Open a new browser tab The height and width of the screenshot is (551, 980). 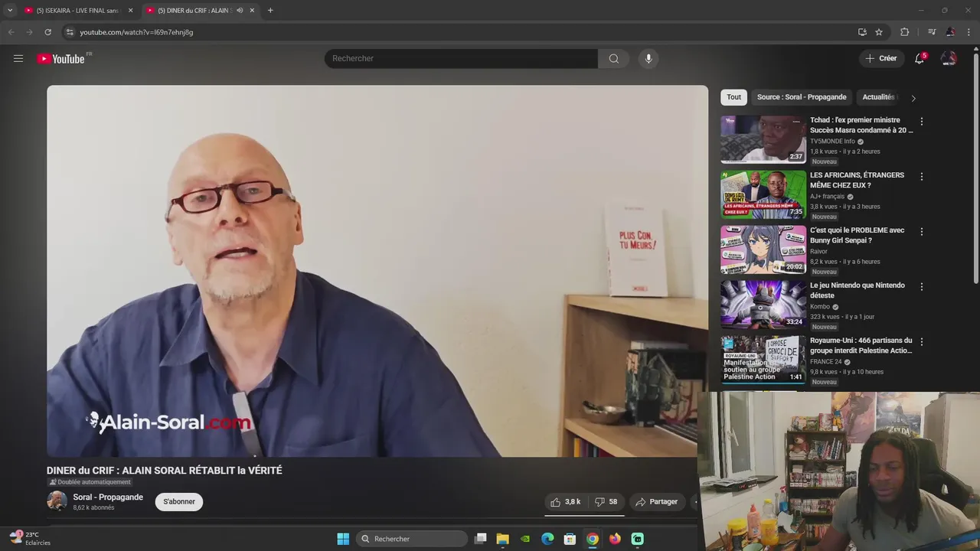(x=270, y=10)
